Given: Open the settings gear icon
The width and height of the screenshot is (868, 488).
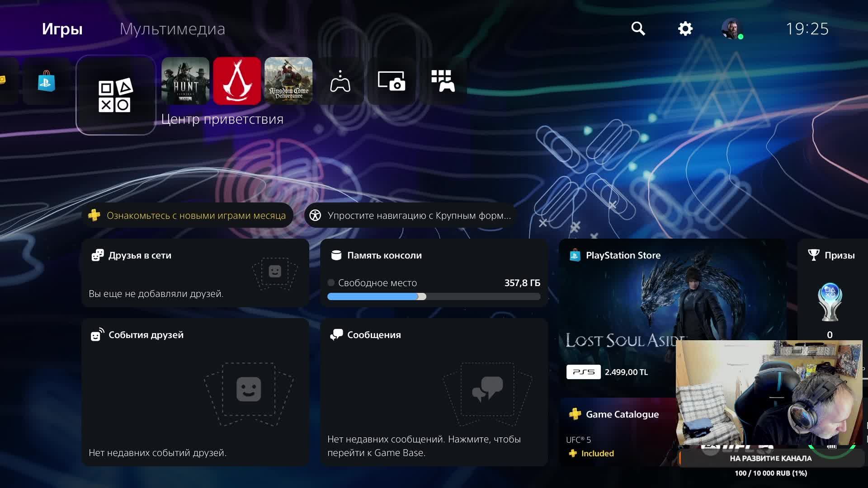Looking at the screenshot, I should [685, 28].
